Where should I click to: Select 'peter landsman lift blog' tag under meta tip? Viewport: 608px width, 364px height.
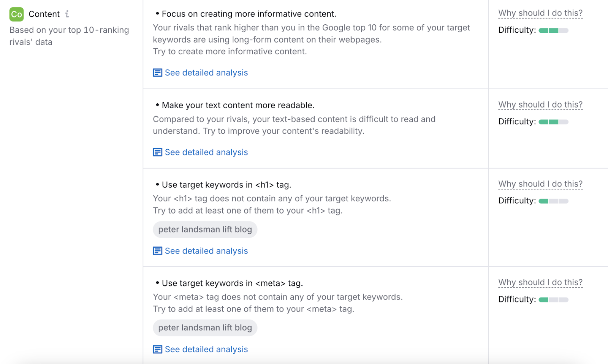click(205, 328)
